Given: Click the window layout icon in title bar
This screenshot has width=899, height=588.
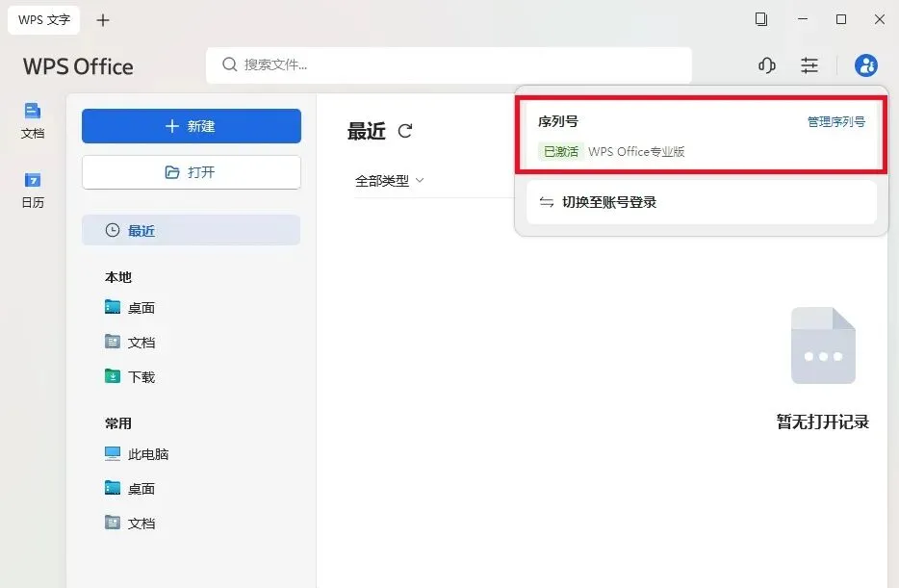Looking at the screenshot, I should pos(760,19).
